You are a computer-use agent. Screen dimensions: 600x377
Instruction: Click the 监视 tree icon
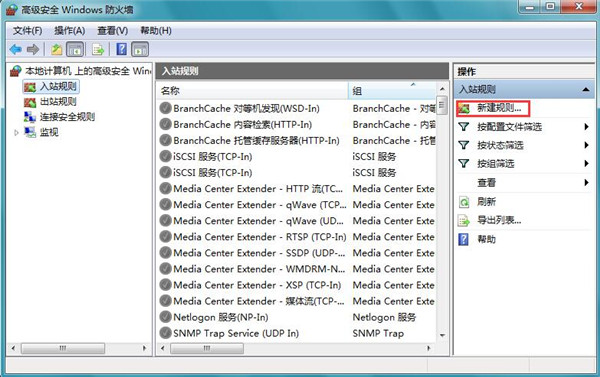30,132
